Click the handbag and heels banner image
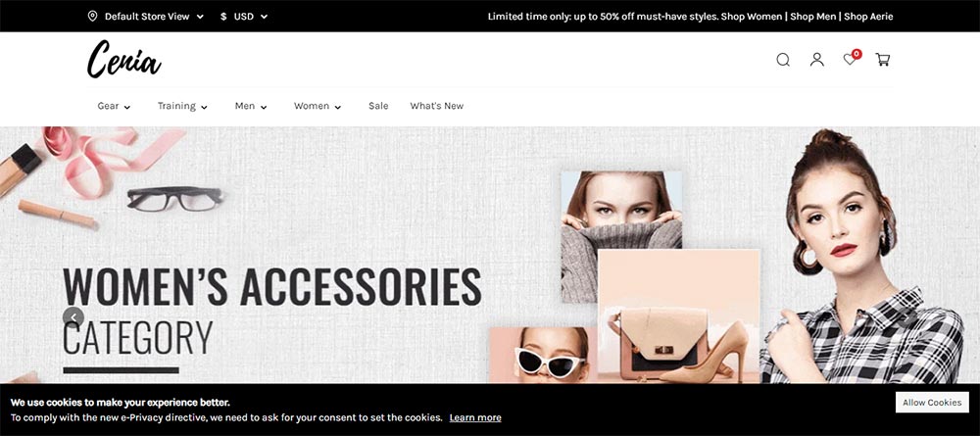Viewport: 980px width, 436px height. (679, 316)
